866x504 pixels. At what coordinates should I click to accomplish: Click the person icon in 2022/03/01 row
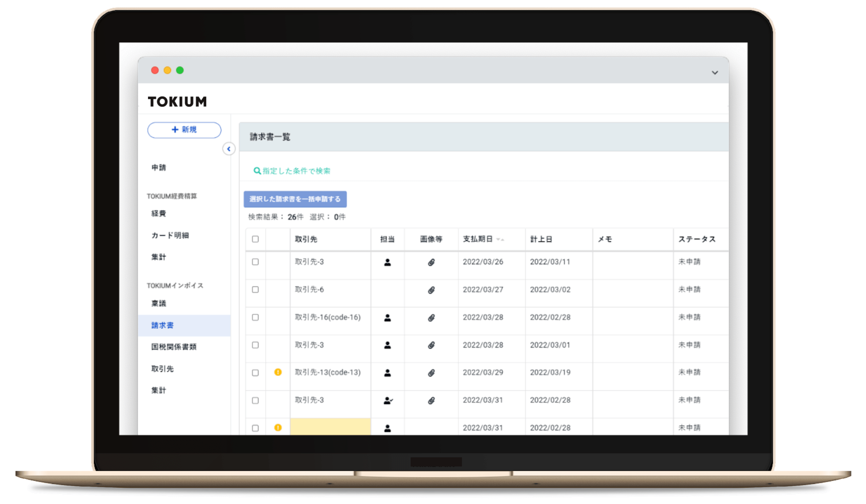[387, 345]
